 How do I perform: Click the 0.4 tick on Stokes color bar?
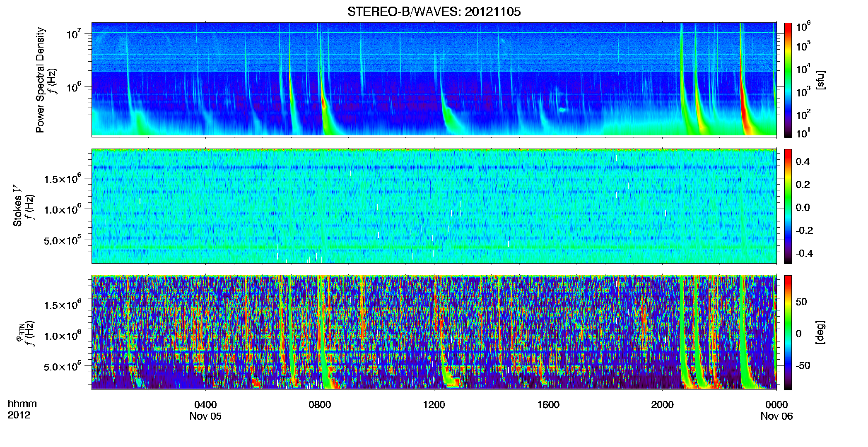(x=803, y=162)
